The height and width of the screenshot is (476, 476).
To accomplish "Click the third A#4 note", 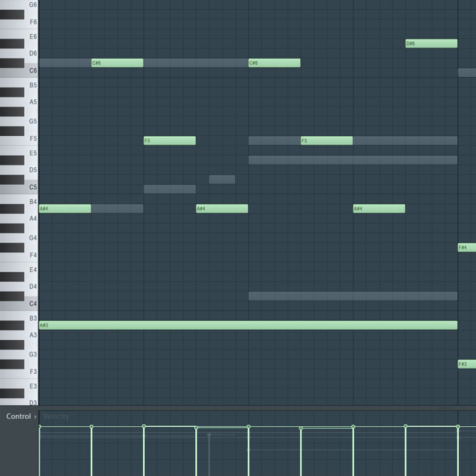I will click(379, 209).
